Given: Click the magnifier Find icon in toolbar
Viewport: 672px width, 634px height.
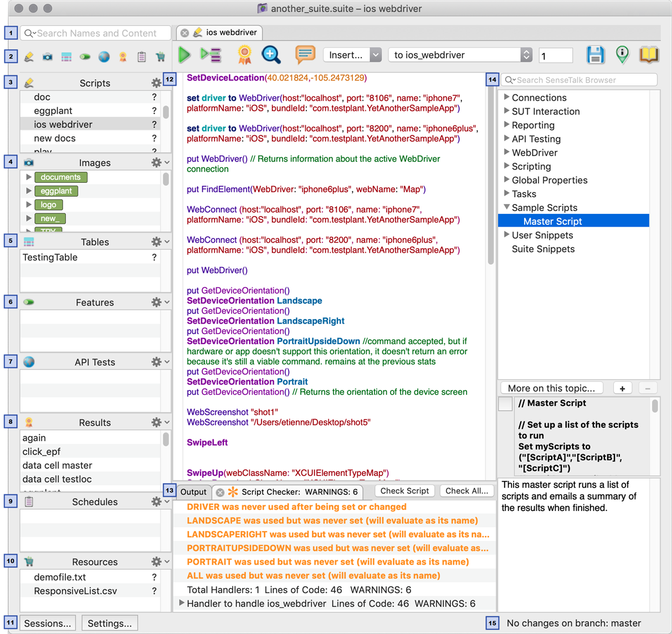Looking at the screenshot, I should tap(271, 54).
